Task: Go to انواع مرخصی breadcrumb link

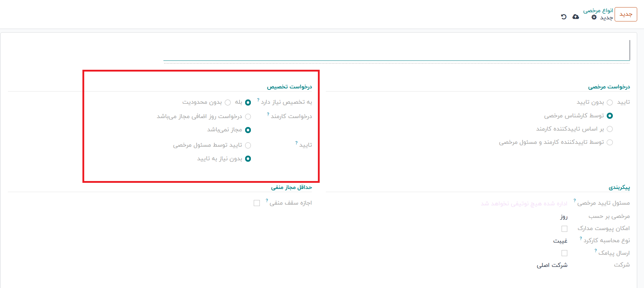Action: [x=598, y=10]
